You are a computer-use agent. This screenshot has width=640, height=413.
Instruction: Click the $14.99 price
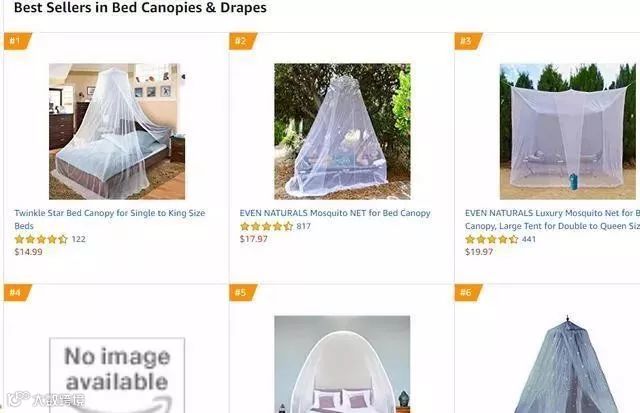29,252
